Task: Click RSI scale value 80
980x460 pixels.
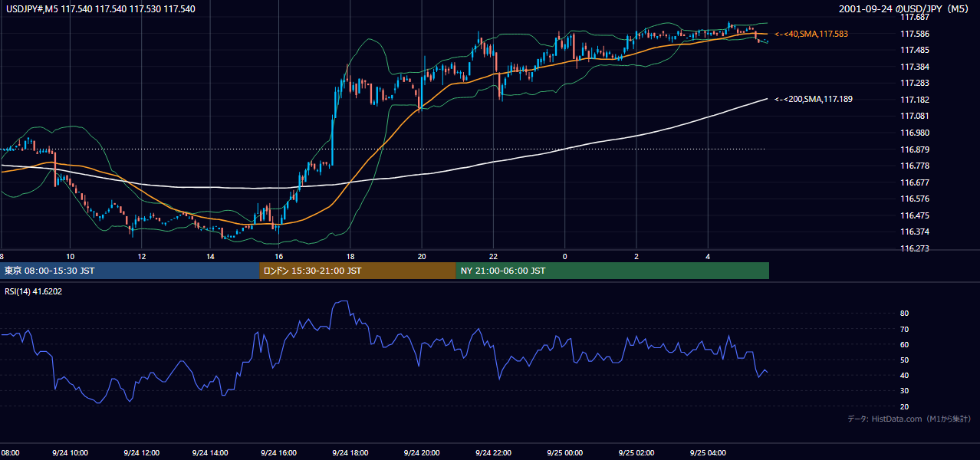Action: (904, 314)
